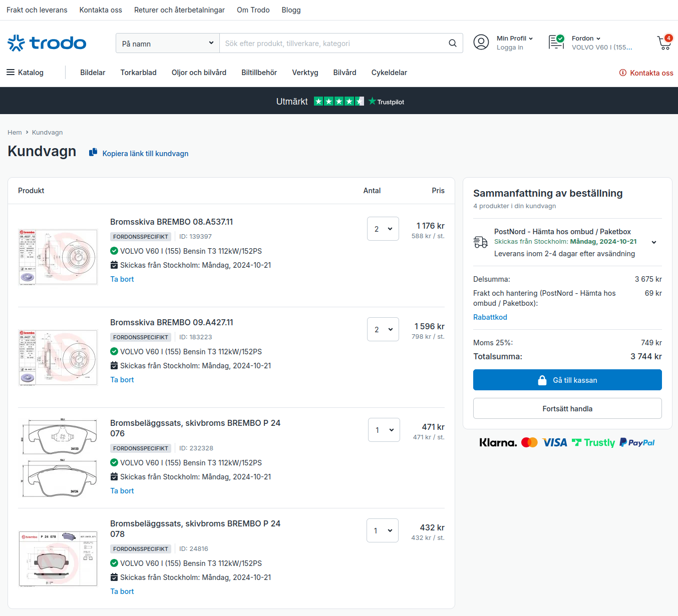Viewport: 678px width, 616px height.
Task: Expand the Fordon vehicle dropdown
Action: (x=586, y=38)
